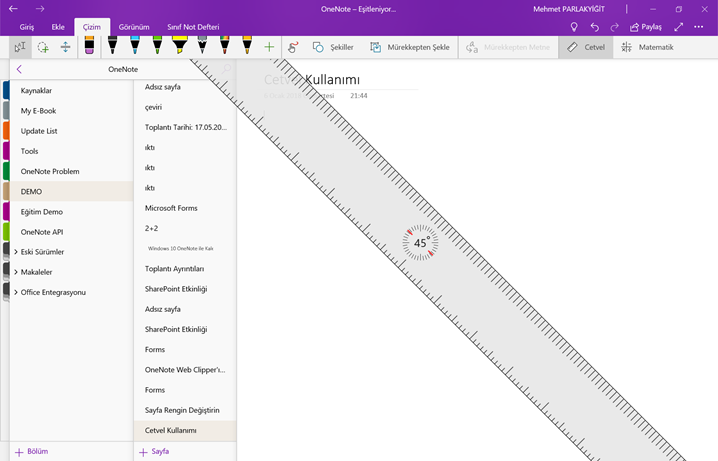Open the OneNote Web Clipper'ı... page
Viewport: 718px width, 461px height.
point(185,369)
